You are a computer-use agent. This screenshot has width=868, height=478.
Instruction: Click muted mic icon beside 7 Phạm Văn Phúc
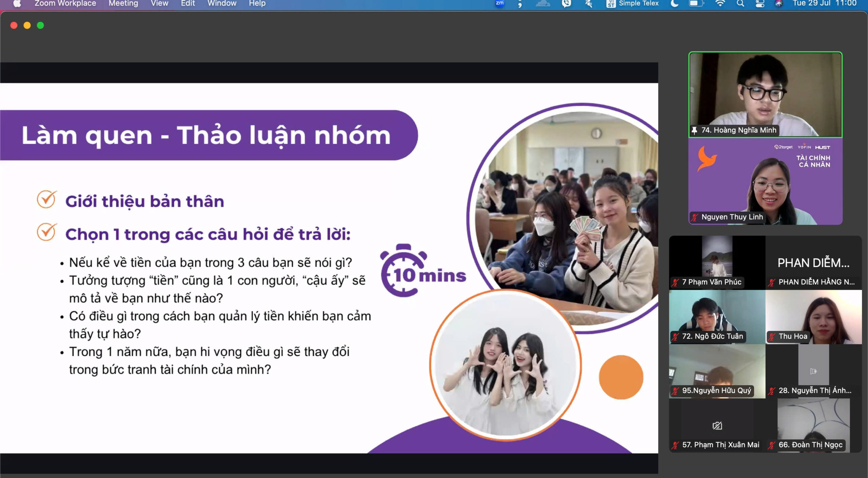[675, 282]
